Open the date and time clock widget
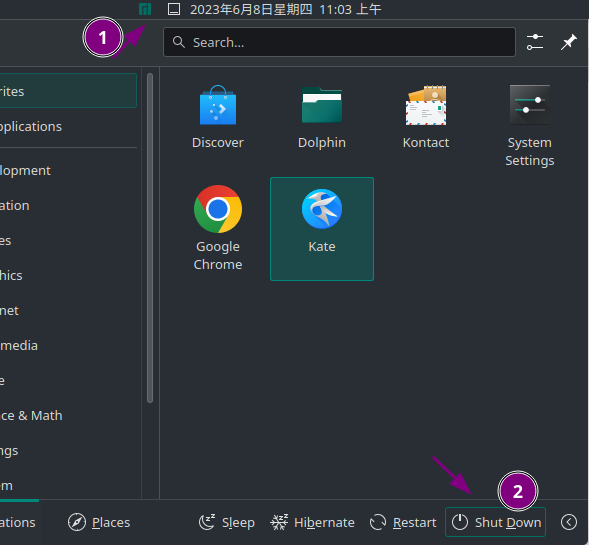The image size is (589, 545). 285,9
